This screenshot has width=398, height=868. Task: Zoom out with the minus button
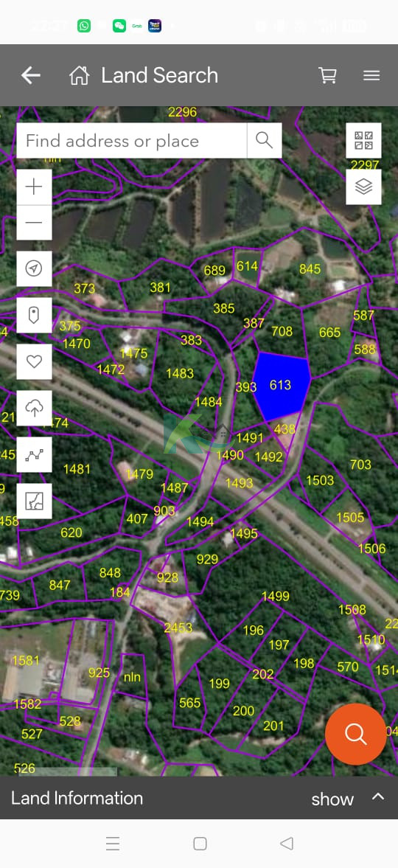pyautogui.click(x=35, y=223)
